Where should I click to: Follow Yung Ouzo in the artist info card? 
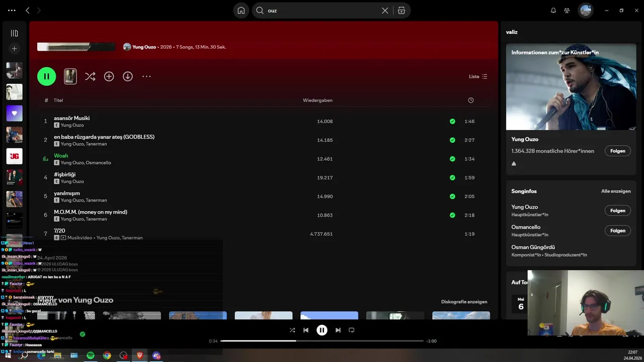click(x=617, y=151)
